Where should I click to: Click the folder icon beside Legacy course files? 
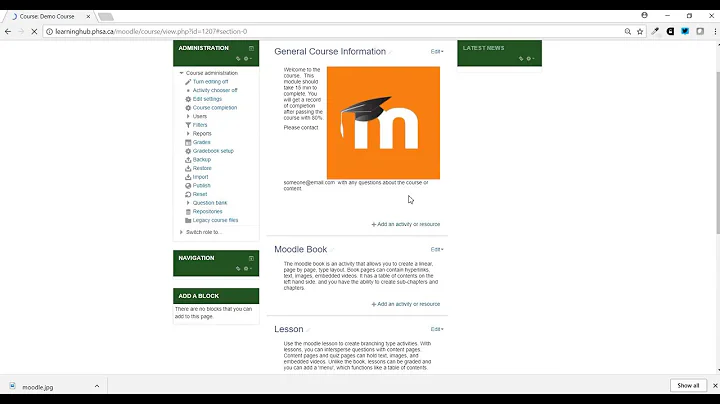[188, 220]
